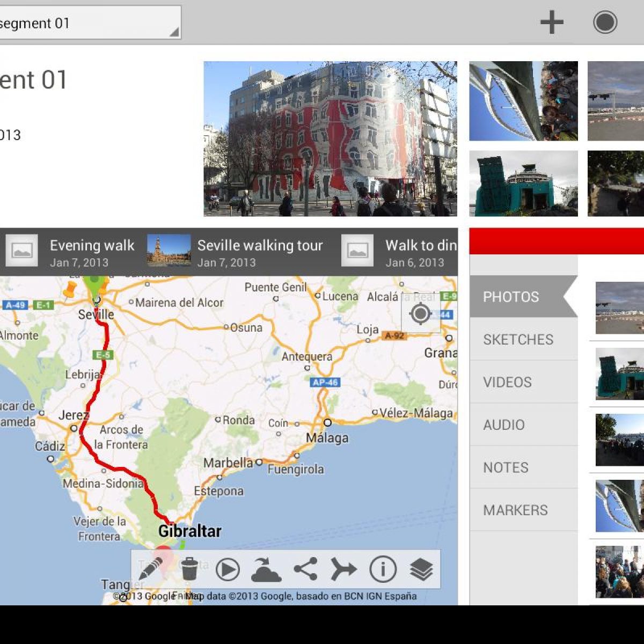Open track info with the info icon
Screen dimensions: 644x644
pyautogui.click(x=383, y=569)
